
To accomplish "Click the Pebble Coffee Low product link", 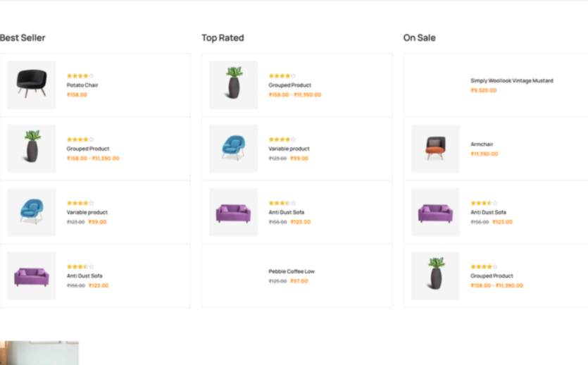I will click(292, 271).
